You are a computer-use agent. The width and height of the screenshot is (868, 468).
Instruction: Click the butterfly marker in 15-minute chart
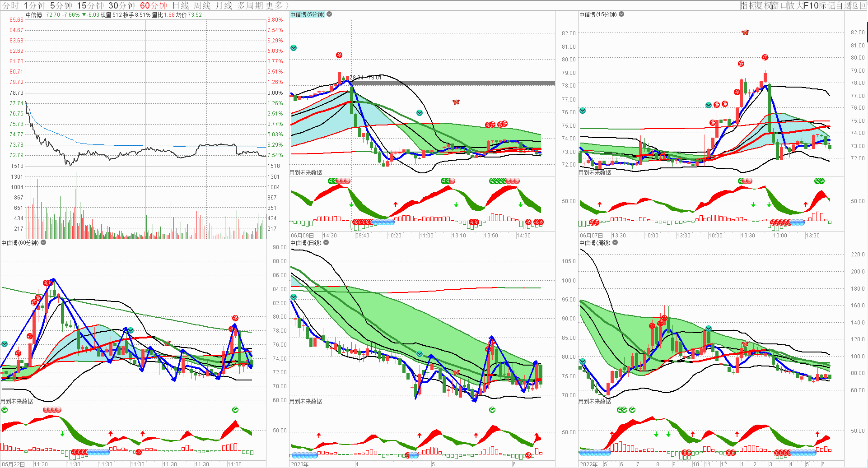tap(745, 32)
